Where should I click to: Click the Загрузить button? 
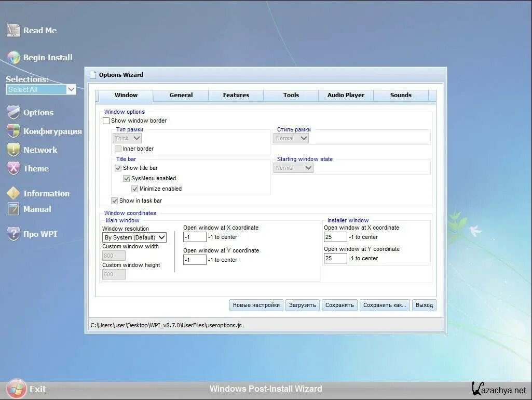coord(302,305)
